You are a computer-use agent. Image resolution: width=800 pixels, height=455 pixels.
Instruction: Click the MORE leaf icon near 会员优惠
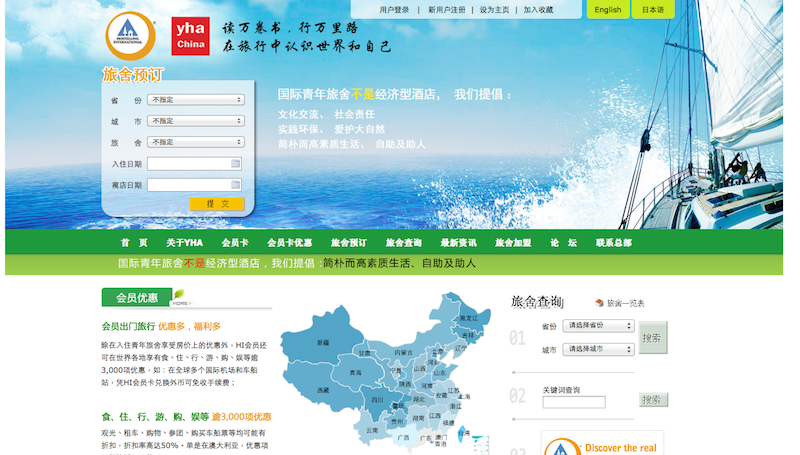click(181, 298)
